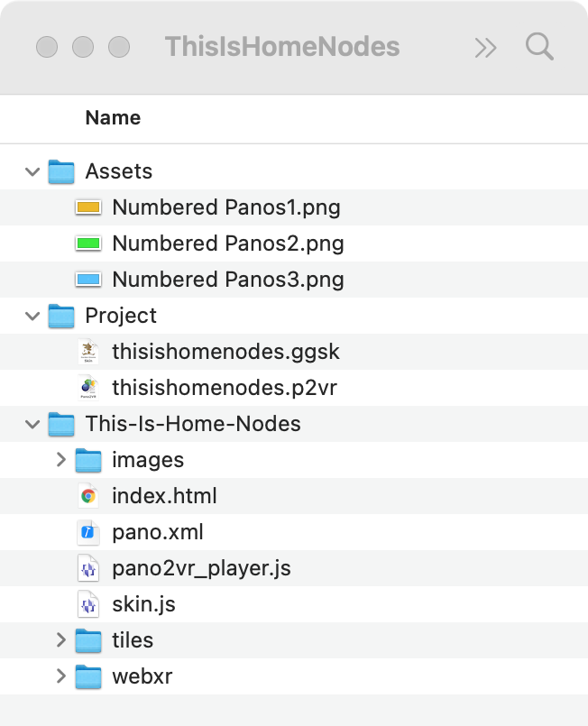The width and height of the screenshot is (588, 726).
Task: Click the pano2vr_player.js file icon
Action: (88, 568)
